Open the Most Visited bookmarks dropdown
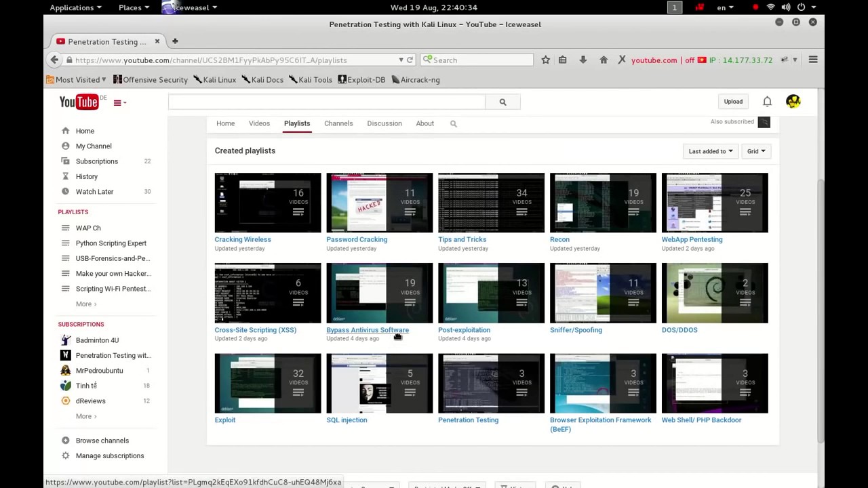The image size is (868, 488). [76, 79]
